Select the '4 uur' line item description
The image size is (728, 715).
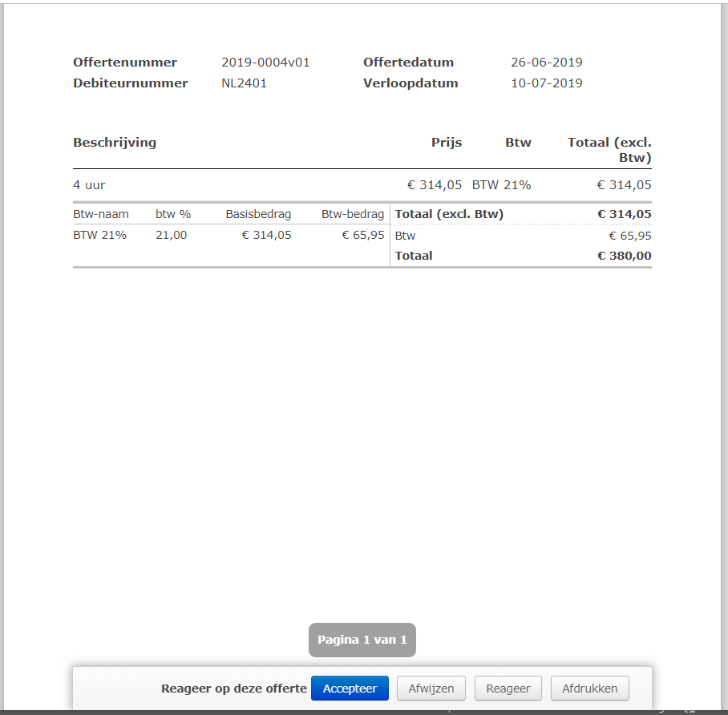89,185
